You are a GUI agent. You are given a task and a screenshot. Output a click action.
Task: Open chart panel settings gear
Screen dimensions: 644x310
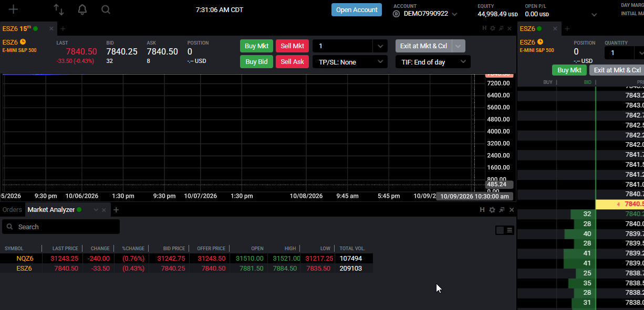coord(492,28)
